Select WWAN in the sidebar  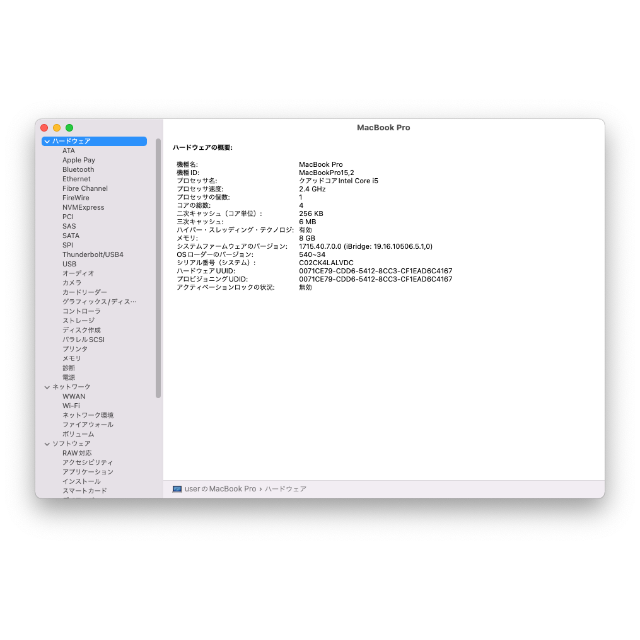pyautogui.click(x=74, y=396)
